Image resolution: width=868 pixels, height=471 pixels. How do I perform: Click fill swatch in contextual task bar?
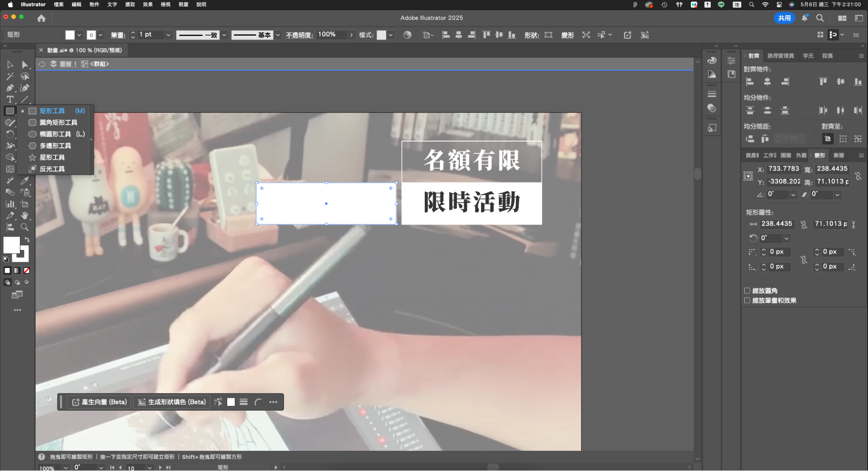click(231, 402)
